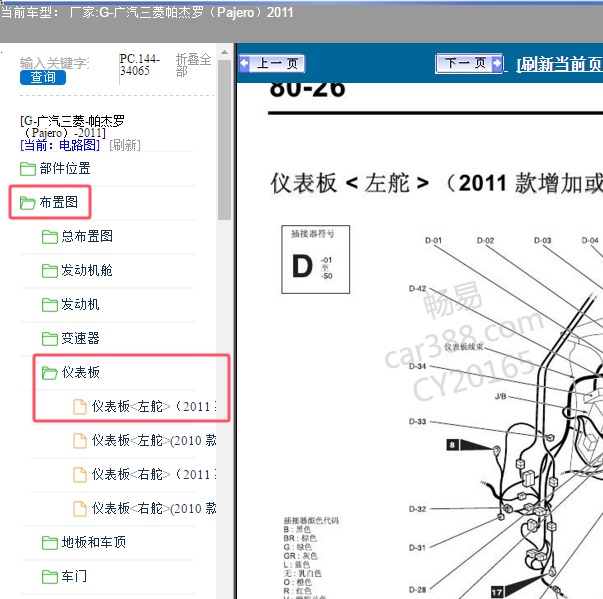Viewport: 603px width, 599px height.
Task: Select the 变速器 tree label
Action: click(x=80, y=338)
